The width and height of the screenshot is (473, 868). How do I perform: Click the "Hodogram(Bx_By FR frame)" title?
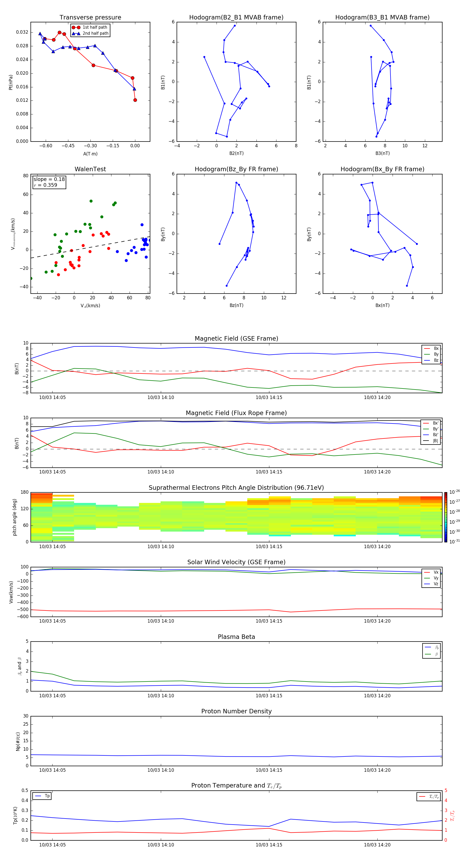tap(382, 169)
